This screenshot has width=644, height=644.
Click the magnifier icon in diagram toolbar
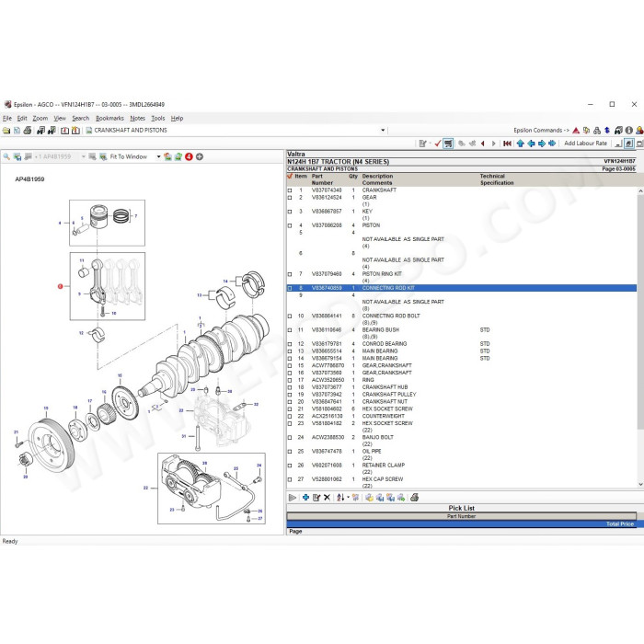6,156
